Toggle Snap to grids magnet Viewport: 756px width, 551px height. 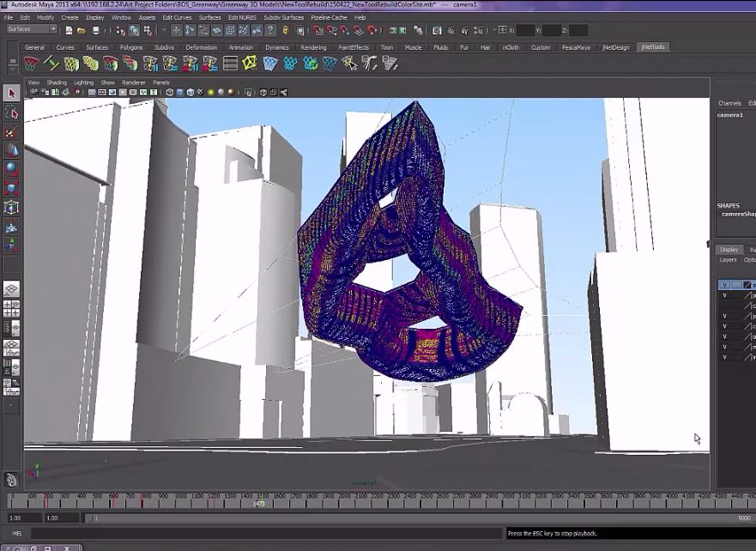coord(318,30)
